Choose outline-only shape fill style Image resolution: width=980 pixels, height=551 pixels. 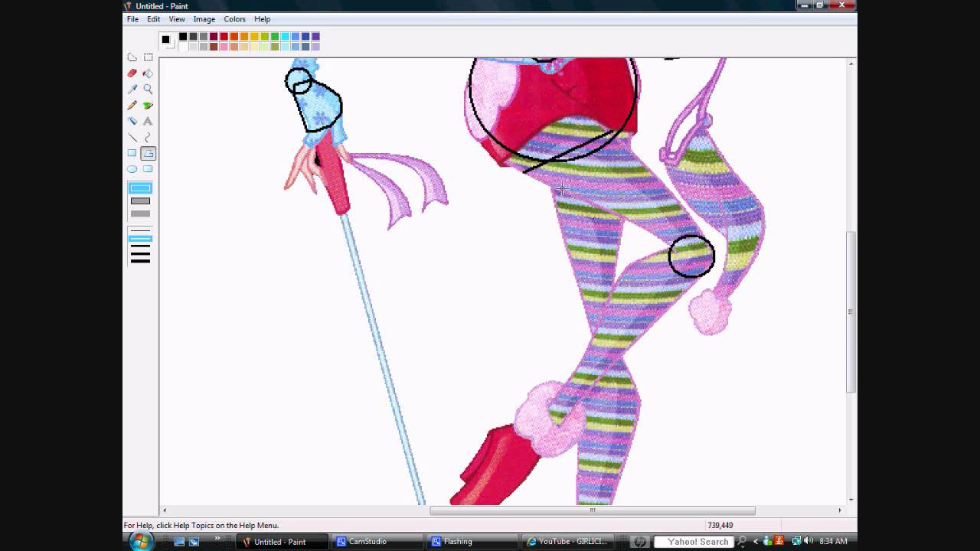[140, 188]
